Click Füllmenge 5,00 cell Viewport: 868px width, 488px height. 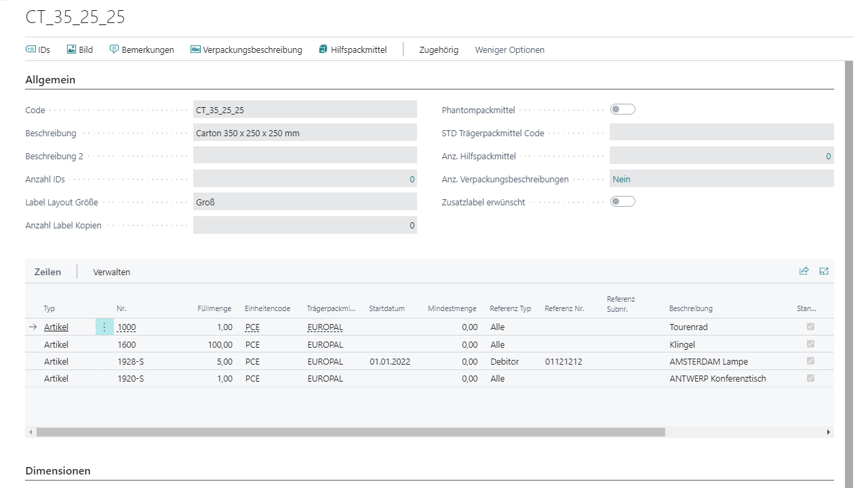[224, 361]
